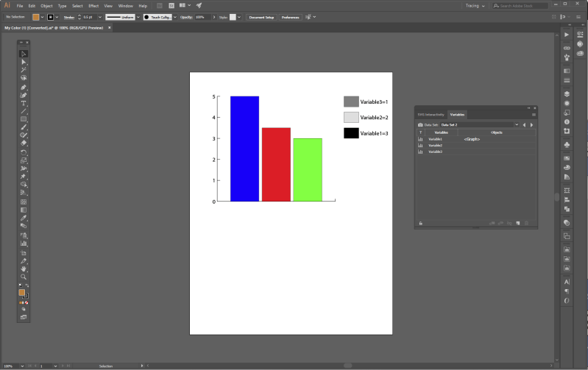Set fill to None slash icon
This screenshot has height=370, width=588.
coord(26,303)
